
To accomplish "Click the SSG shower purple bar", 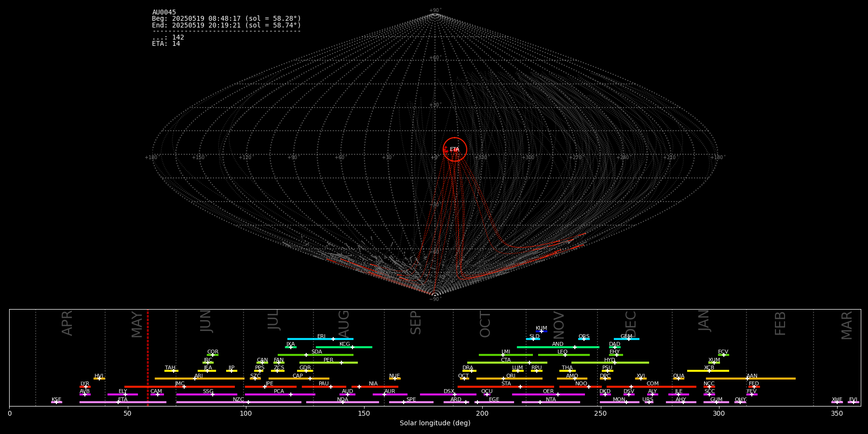I will (206, 394).
